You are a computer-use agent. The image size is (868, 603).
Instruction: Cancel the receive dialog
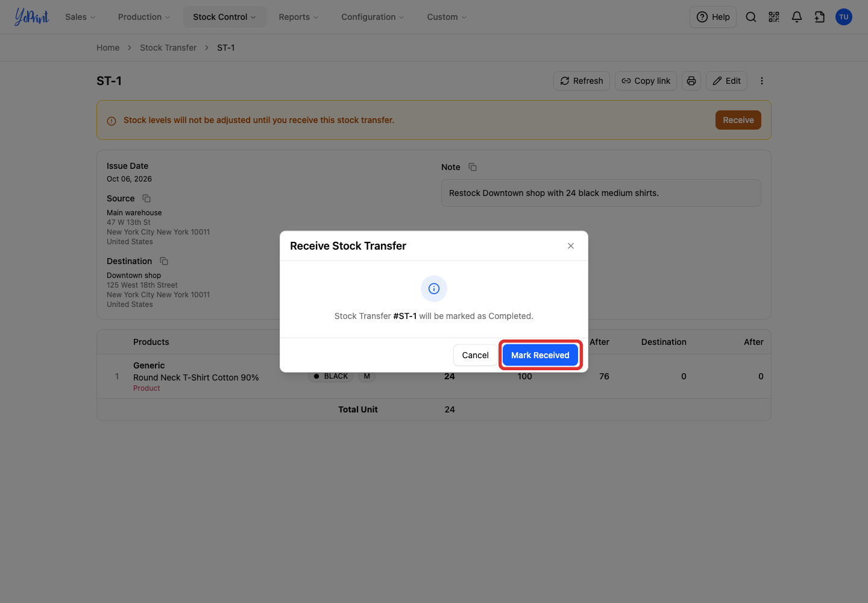pos(475,355)
